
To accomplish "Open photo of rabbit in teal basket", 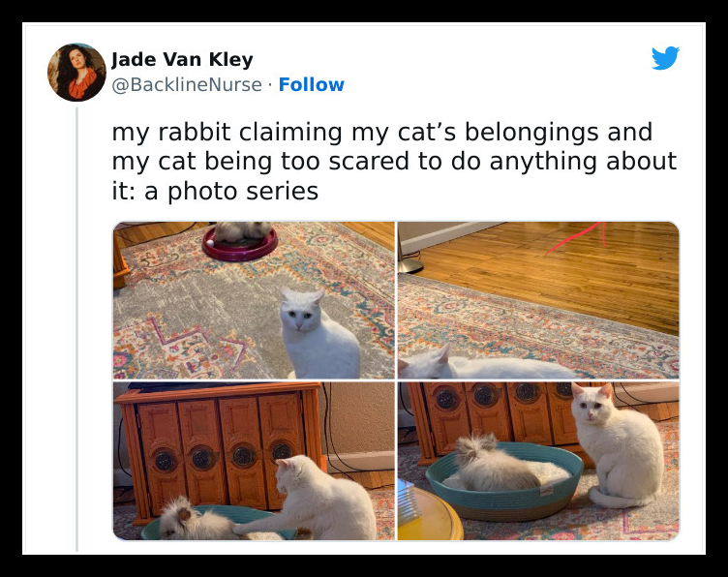I will (538, 461).
